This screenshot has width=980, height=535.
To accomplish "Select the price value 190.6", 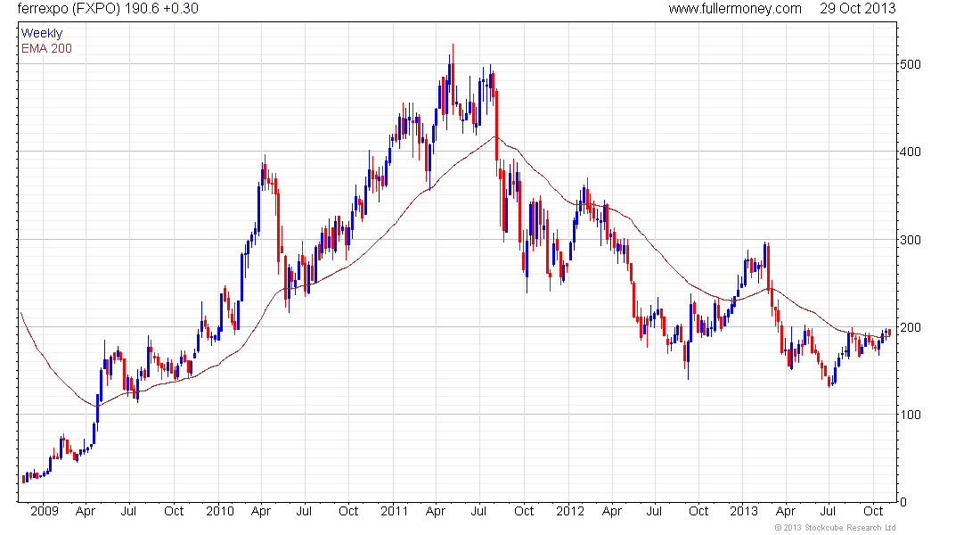I will click(142, 9).
